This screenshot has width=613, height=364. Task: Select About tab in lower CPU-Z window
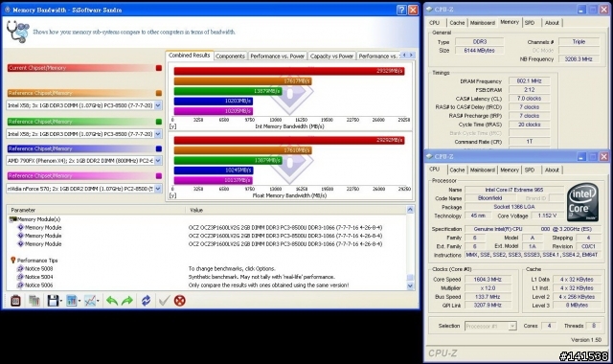pos(552,170)
